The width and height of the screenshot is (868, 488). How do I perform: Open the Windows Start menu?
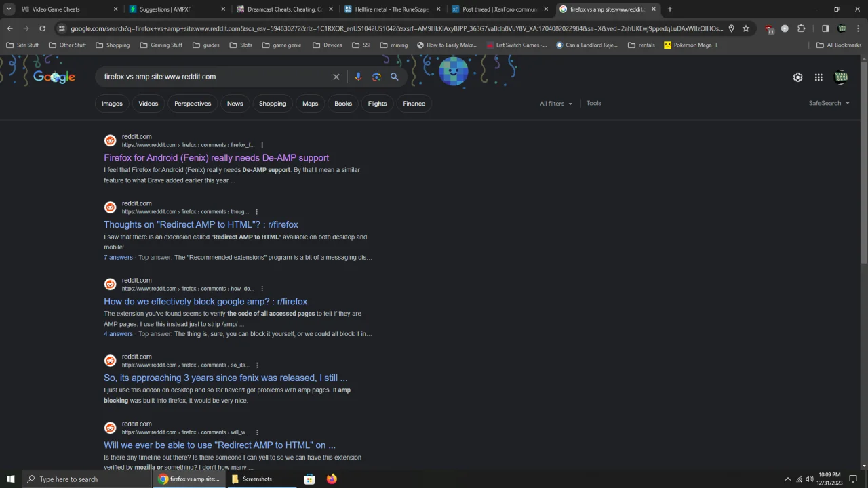tap(10, 479)
